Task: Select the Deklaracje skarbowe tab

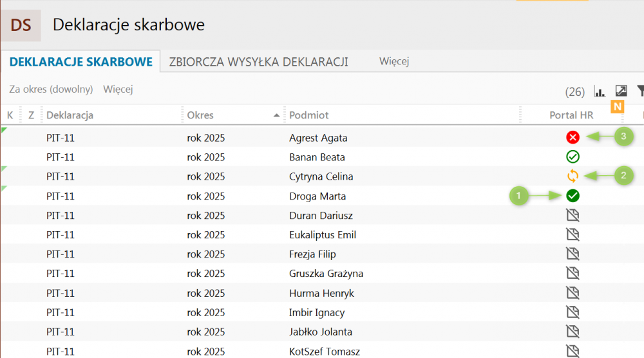Action: tap(80, 62)
